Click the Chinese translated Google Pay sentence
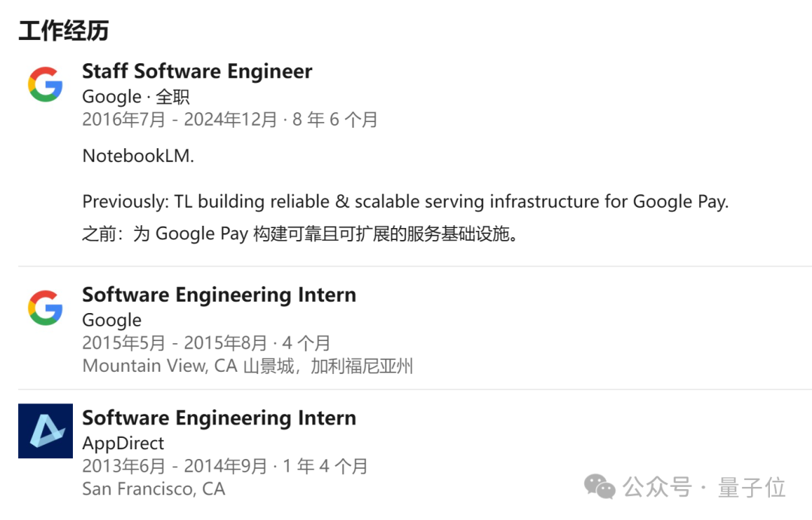Screen dimensions: 812x520 [x=300, y=234]
